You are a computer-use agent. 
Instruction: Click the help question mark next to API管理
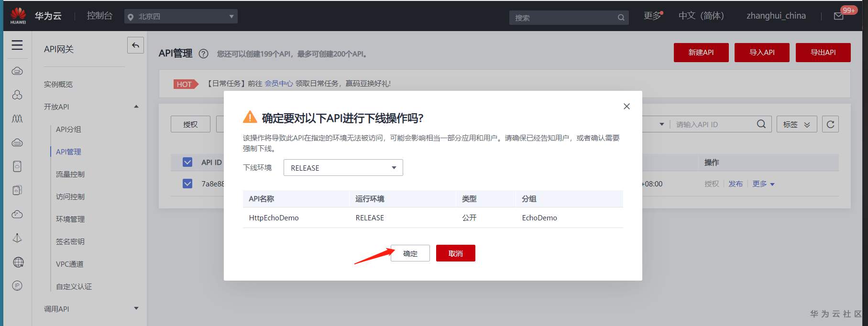pos(203,54)
